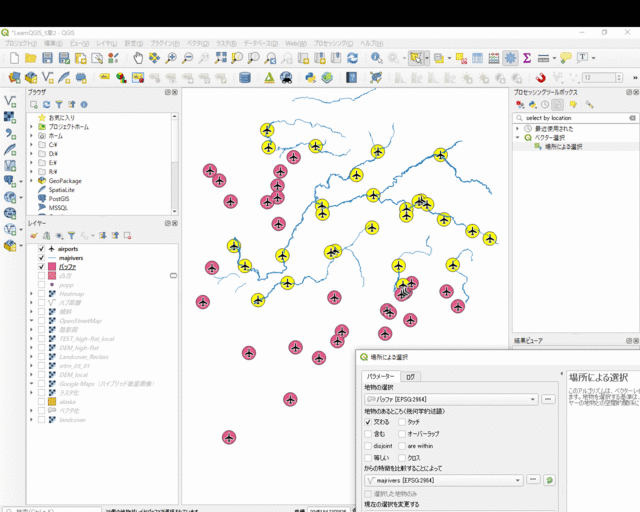Select the パラメーター tab in the dialog
The width and height of the screenshot is (640, 512).
pyautogui.click(x=380, y=376)
